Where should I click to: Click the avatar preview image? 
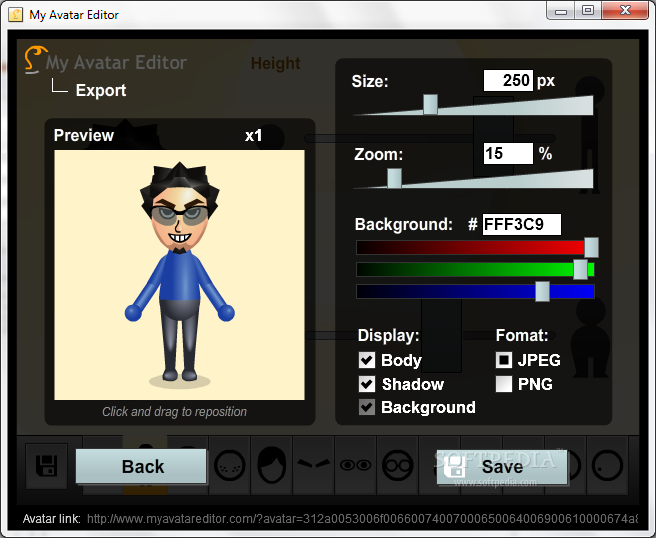click(179, 275)
